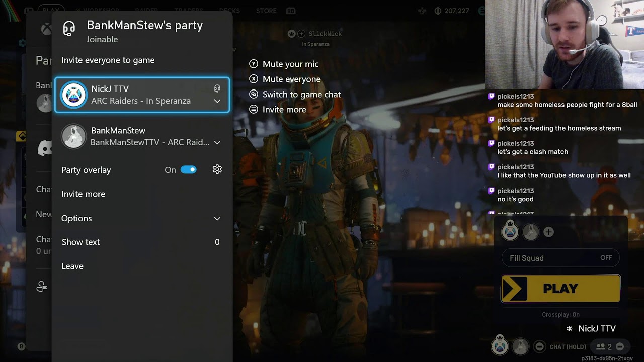Expand NickJ TTV's member options chevron
The height and width of the screenshot is (362, 644).
(x=217, y=101)
